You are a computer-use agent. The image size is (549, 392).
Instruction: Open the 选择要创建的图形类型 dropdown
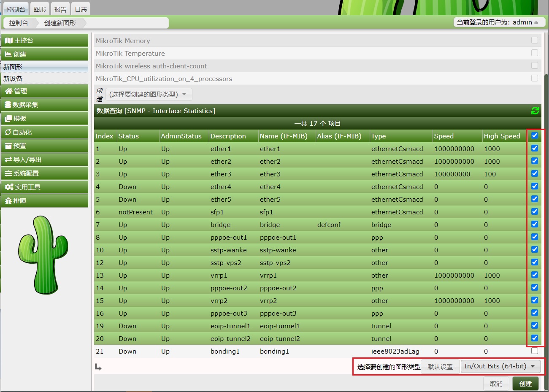click(148, 95)
